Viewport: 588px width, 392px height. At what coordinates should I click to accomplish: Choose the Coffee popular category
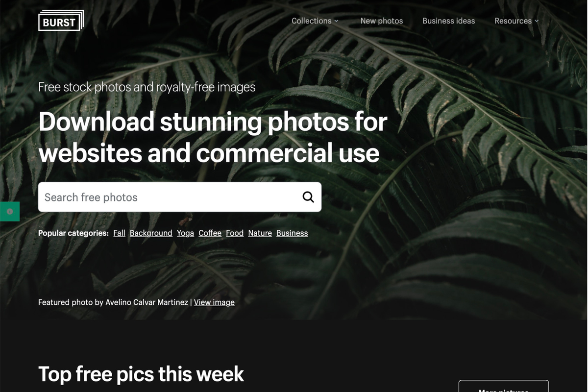210,233
